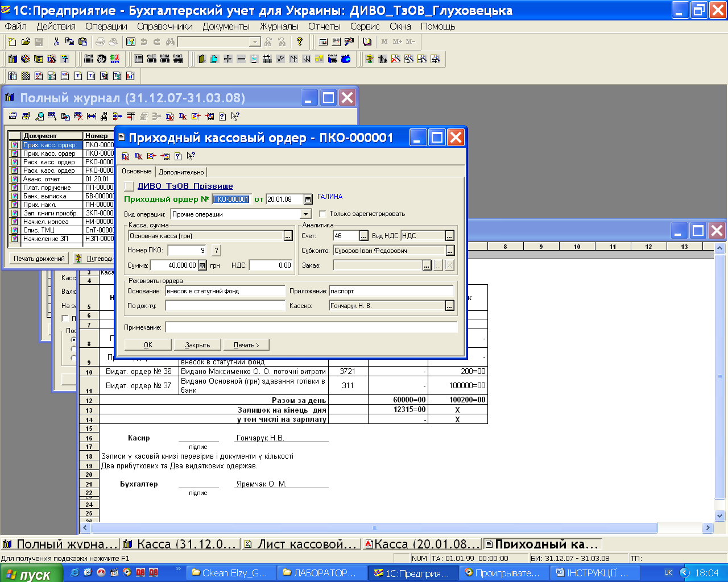The width and height of the screenshot is (728, 582).
Task: Open the Calendar icon in main toolbar
Action: coord(336,42)
